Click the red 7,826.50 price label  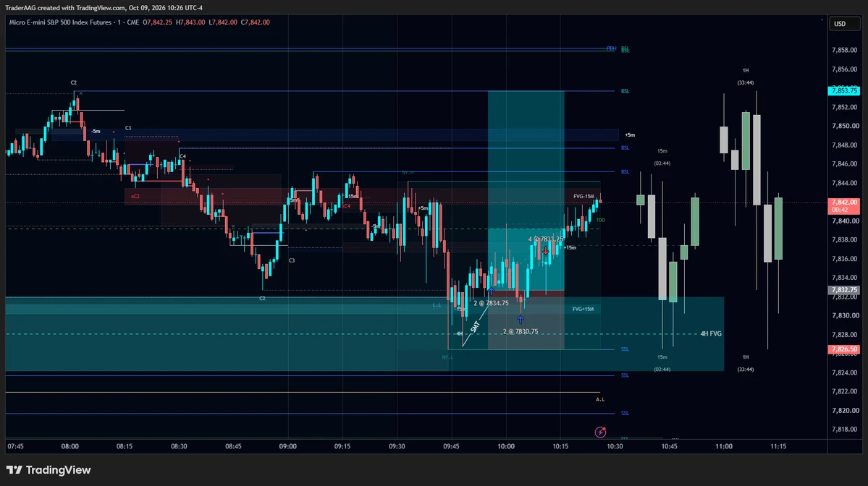pos(843,349)
